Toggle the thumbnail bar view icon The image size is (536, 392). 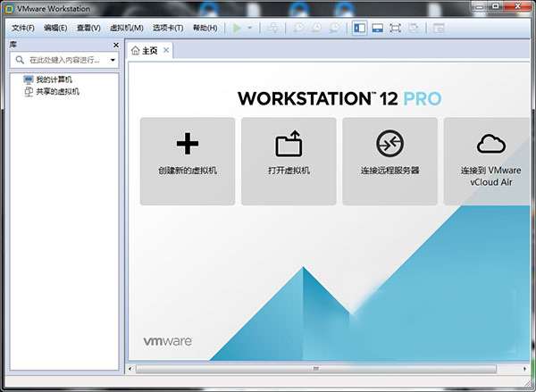coord(377,28)
